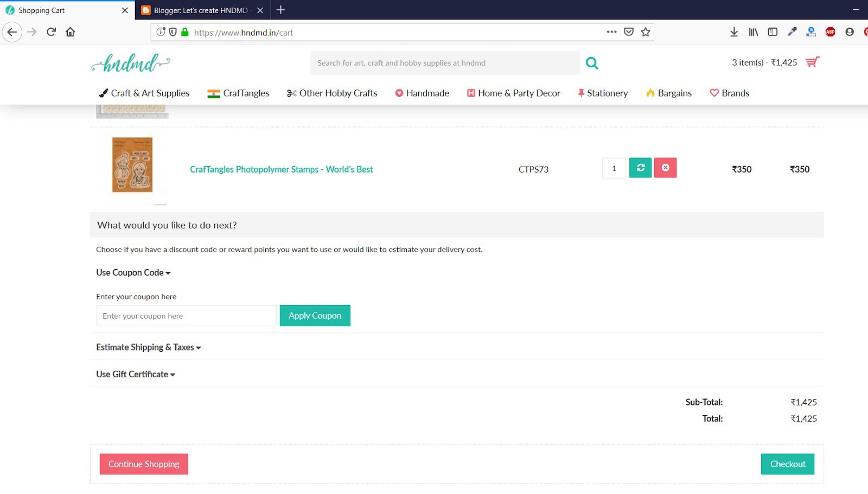Save page to Pocket
Image resolution: width=868 pixels, height=494 pixels.
click(x=629, y=32)
